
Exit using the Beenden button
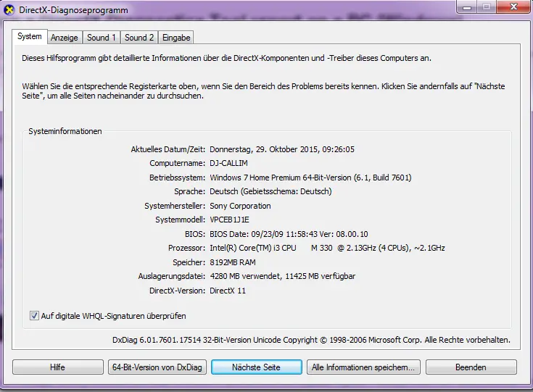(471, 367)
